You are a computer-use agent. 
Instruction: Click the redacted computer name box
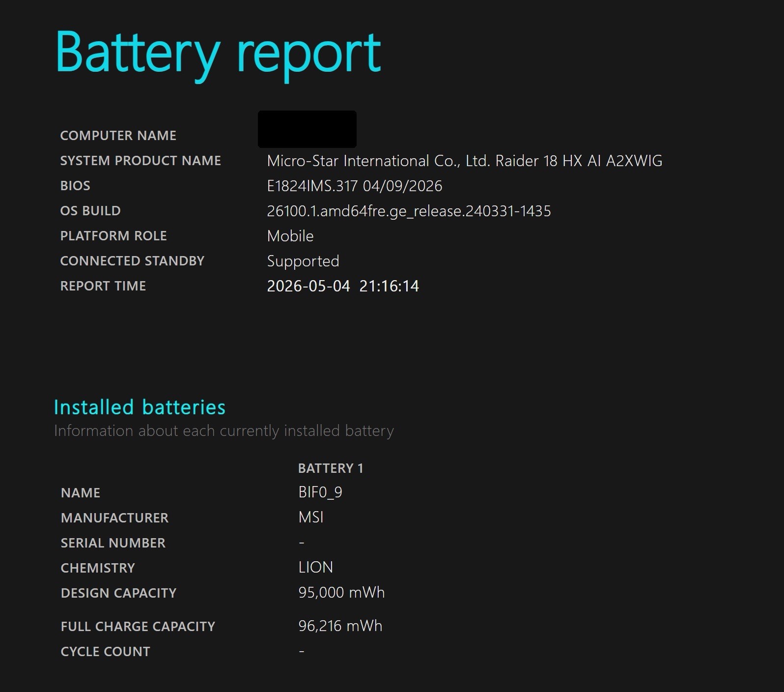pos(307,129)
